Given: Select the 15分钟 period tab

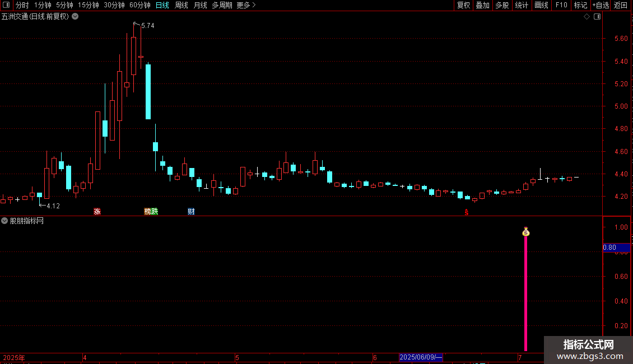Looking at the screenshot, I should [x=89, y=5].
